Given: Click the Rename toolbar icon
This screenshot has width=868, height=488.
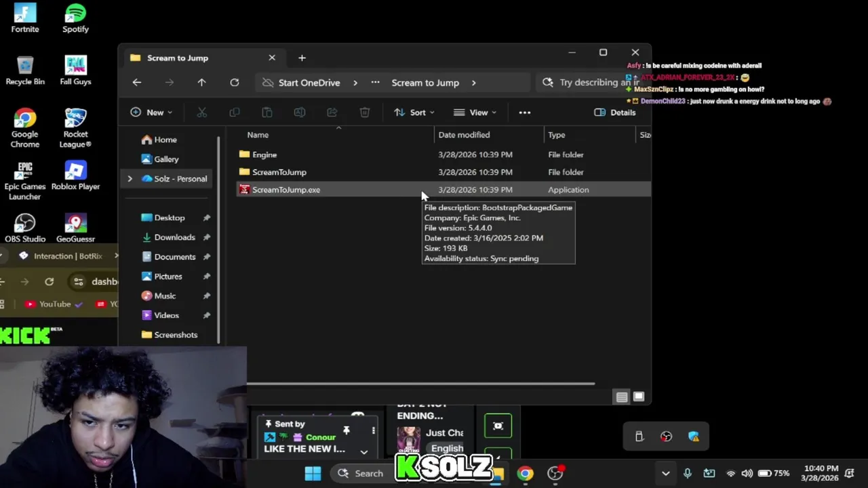Looking at the screenshot, I should (x=300, y=113).
